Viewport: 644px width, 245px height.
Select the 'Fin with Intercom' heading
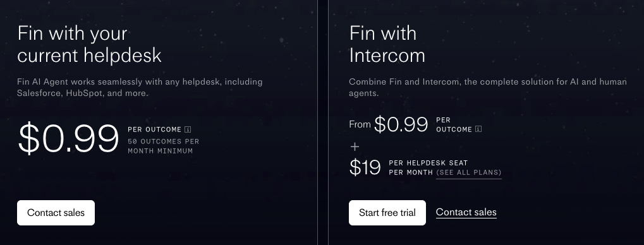click(387, 44)
